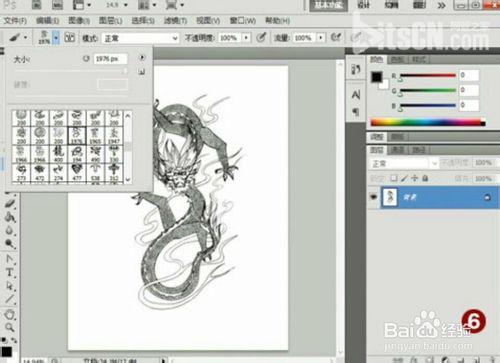Open the 流量 flow slider arrow
Viewport: 500px width, 363px height.
(321, 38)
